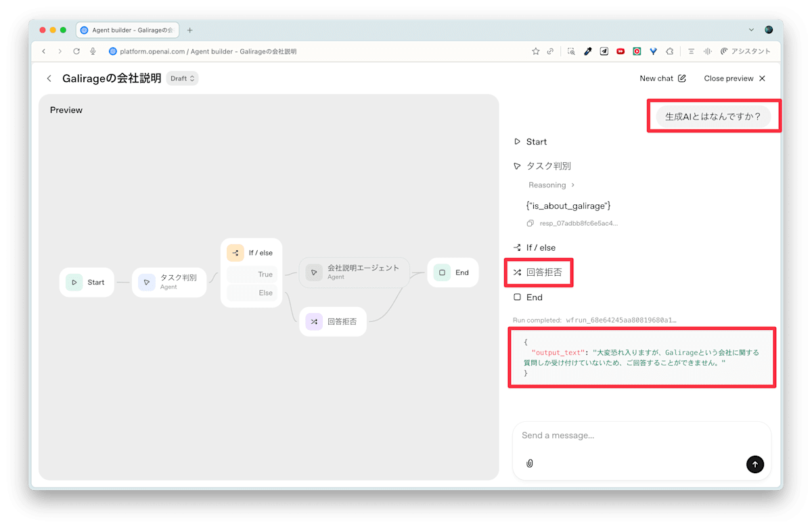
Task: Click the True branch of If / else
Action: 252,274
